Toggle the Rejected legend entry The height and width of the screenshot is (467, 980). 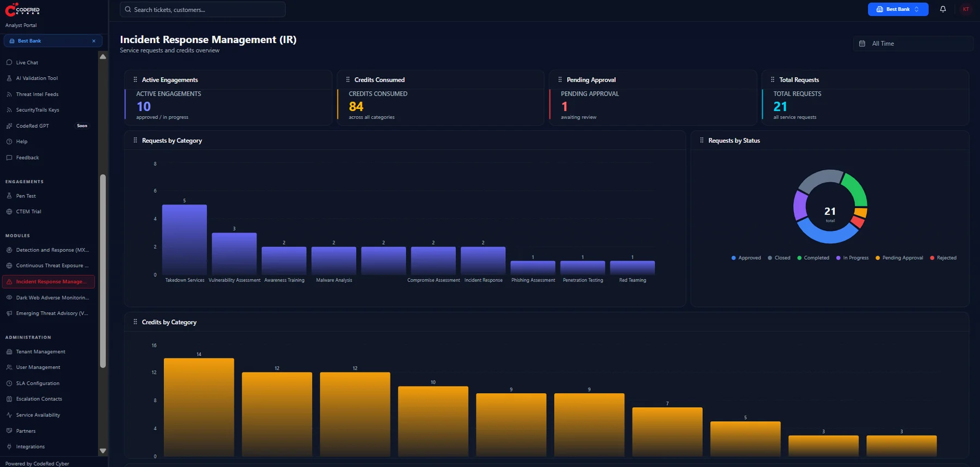[943, 258]
